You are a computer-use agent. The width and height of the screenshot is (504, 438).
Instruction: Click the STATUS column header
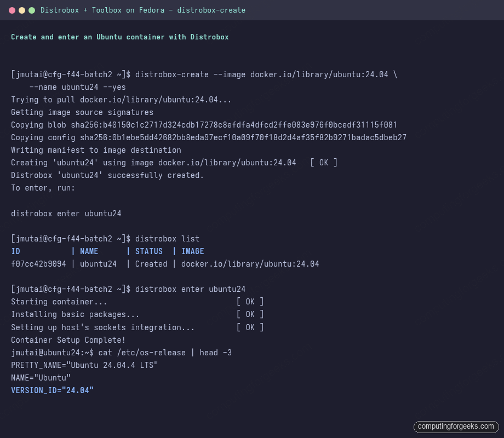click(149, 251)
